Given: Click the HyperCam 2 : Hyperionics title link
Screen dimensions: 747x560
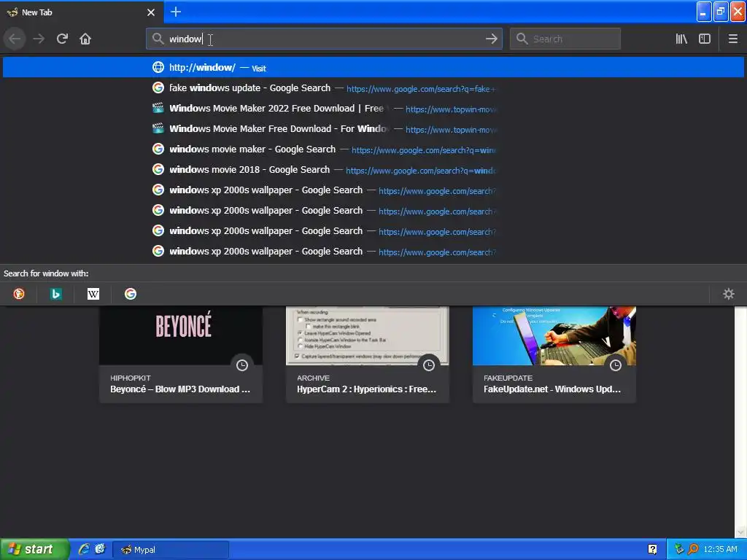Looking at the screenshot, I should (x=366, y=389).
